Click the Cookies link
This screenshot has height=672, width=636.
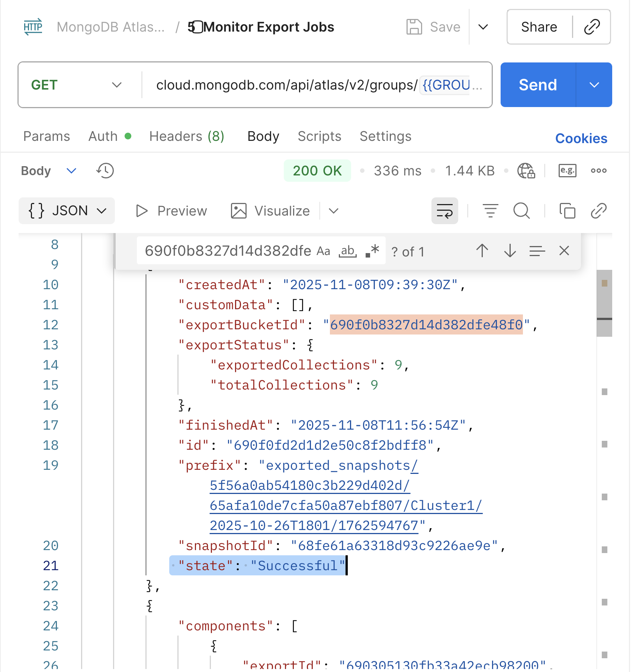[581, 138]
